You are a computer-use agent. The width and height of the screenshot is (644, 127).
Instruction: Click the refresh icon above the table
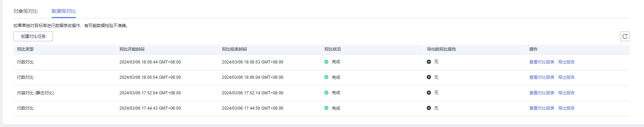[x=625, y=36]
